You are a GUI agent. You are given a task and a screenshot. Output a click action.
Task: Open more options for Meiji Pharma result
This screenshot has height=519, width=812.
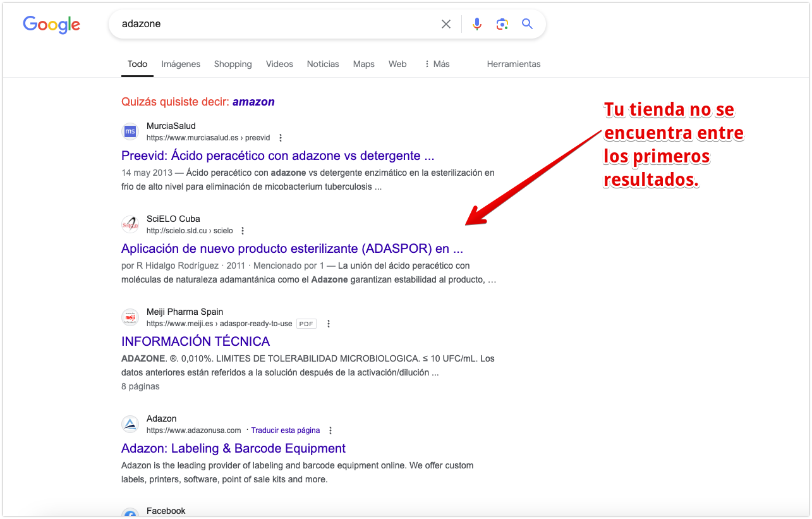point(329,324)
